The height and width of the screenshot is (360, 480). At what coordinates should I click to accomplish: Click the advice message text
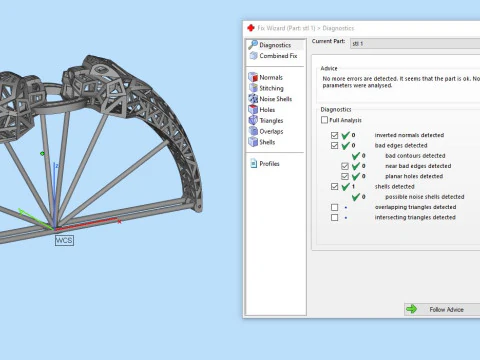[x=401, y=82]
